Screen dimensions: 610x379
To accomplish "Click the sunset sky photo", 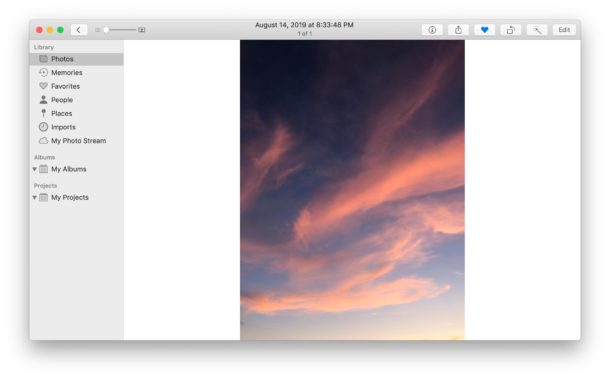I will click(x=352, y=190).
